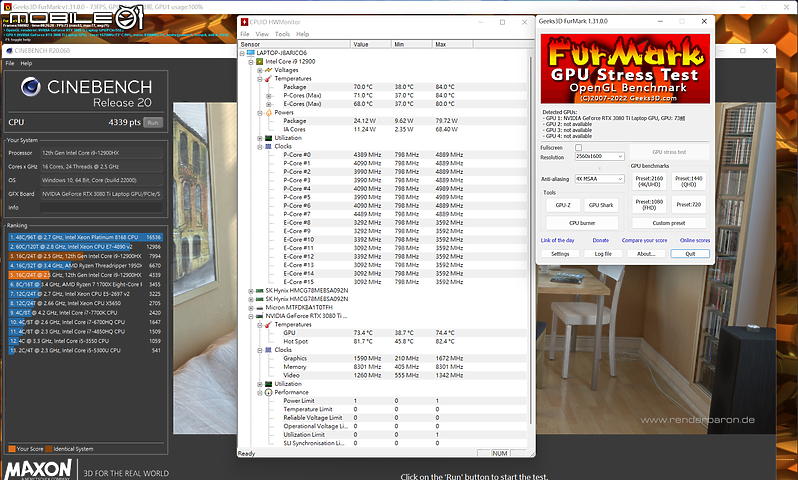The width and height of the screenshot is (798, 480).
Task: Expand the Voltages node in HWMonitor
Action: tap(260, 70)
